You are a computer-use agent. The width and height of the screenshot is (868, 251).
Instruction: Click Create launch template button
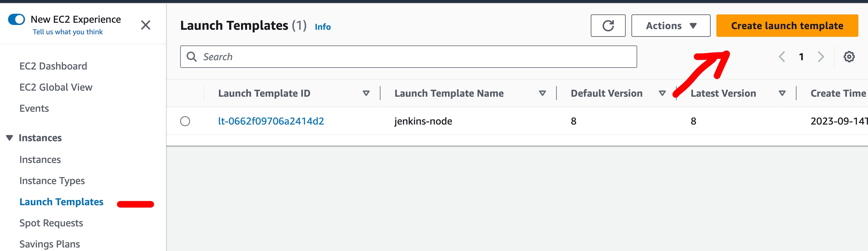[787, 26]
